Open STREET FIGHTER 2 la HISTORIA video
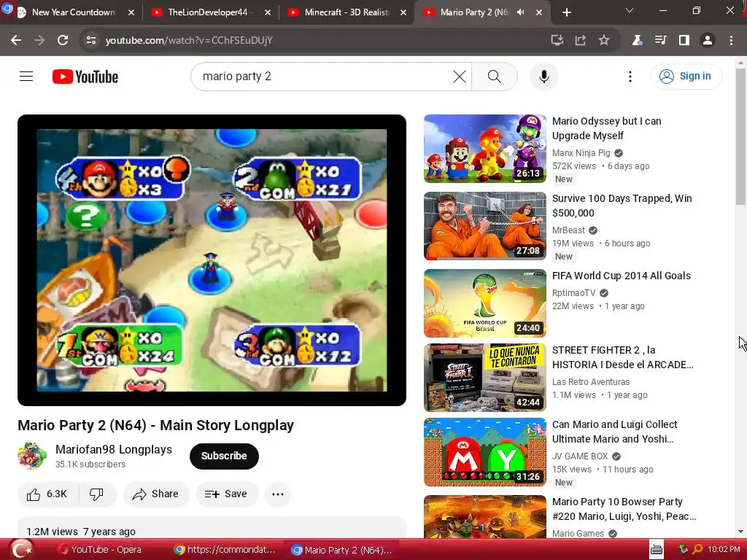 click(x=622, y=357)
